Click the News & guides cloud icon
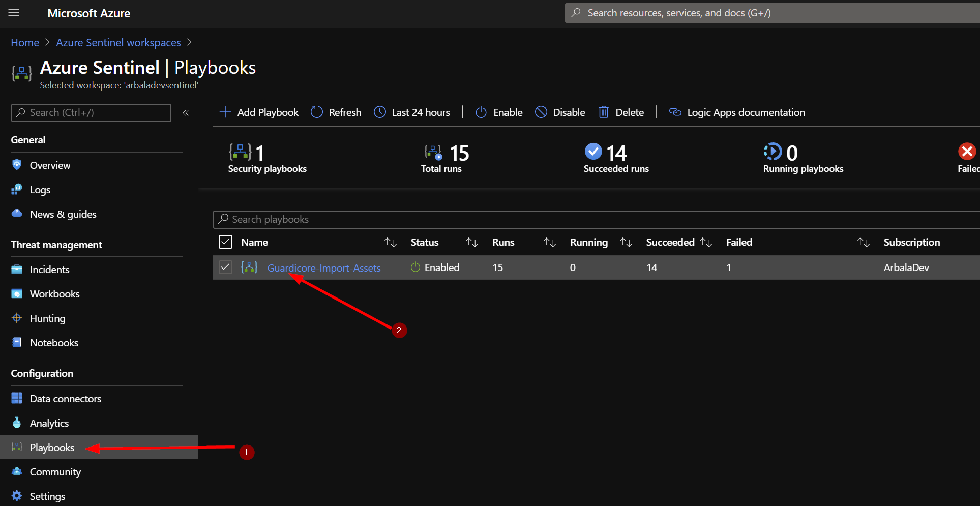Screen dimensions: 980x506 (x=17, y=213)
